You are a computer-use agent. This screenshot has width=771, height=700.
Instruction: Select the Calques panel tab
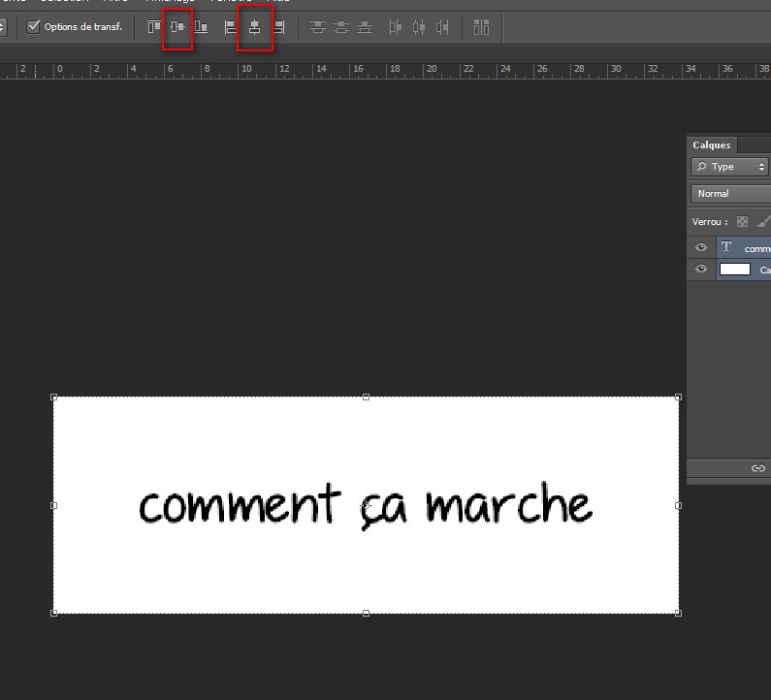pos(712,145)
